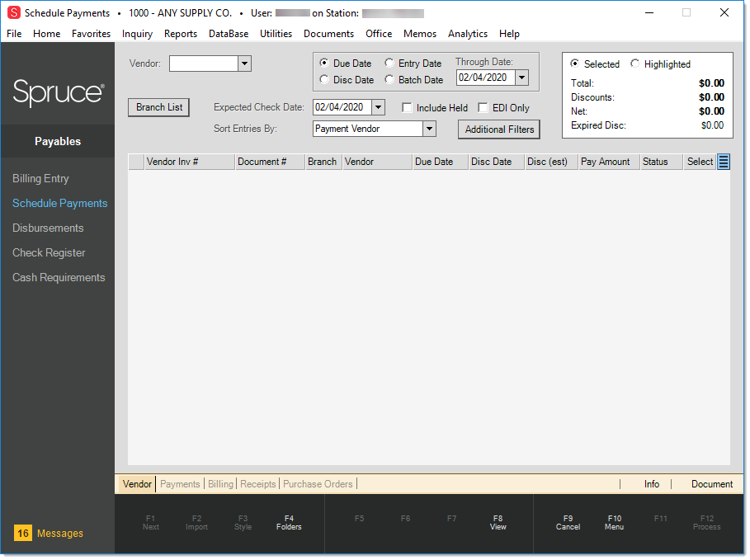Open the Memos menu

pyautogui.click(x=422, y=34)
